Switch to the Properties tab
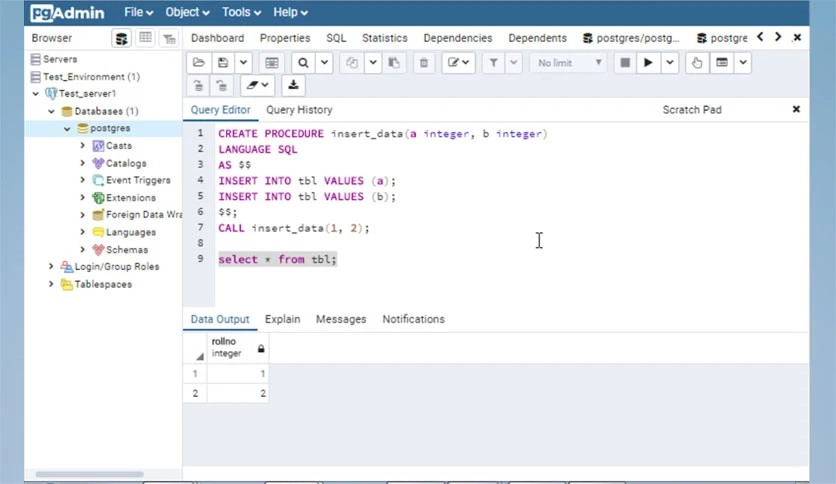The image size is (836, 484). (285, 38)
